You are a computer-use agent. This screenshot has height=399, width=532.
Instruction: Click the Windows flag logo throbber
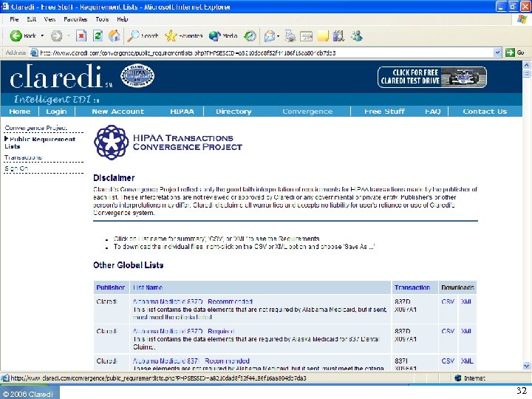click(x=522, y=19)
